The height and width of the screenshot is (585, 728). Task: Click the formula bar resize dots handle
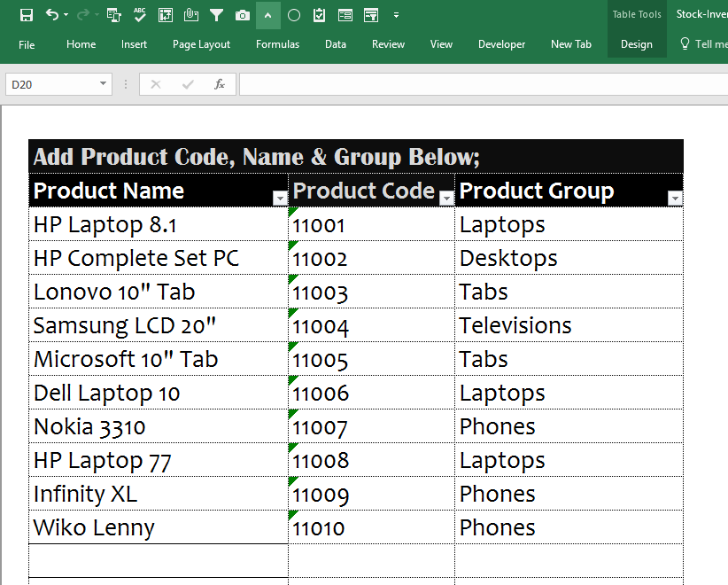(x=126, y=84)
